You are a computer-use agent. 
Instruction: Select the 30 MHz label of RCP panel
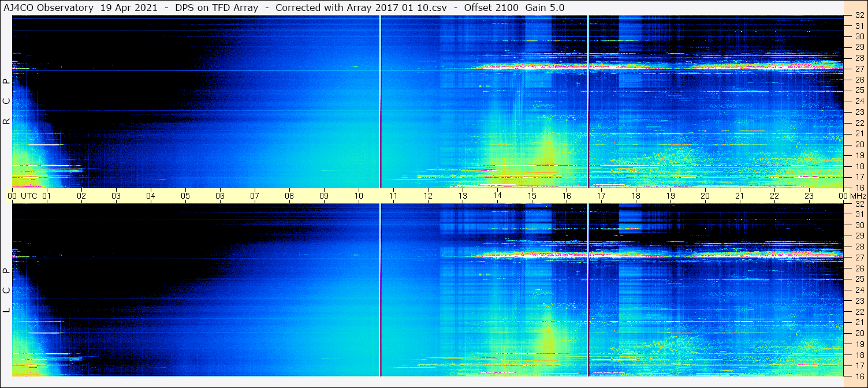point(859,36)
